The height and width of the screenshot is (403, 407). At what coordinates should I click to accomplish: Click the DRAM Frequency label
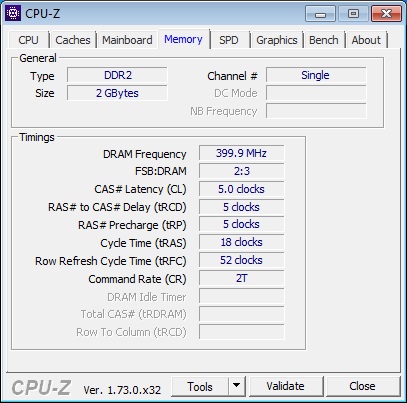click(x=144, y=154)
